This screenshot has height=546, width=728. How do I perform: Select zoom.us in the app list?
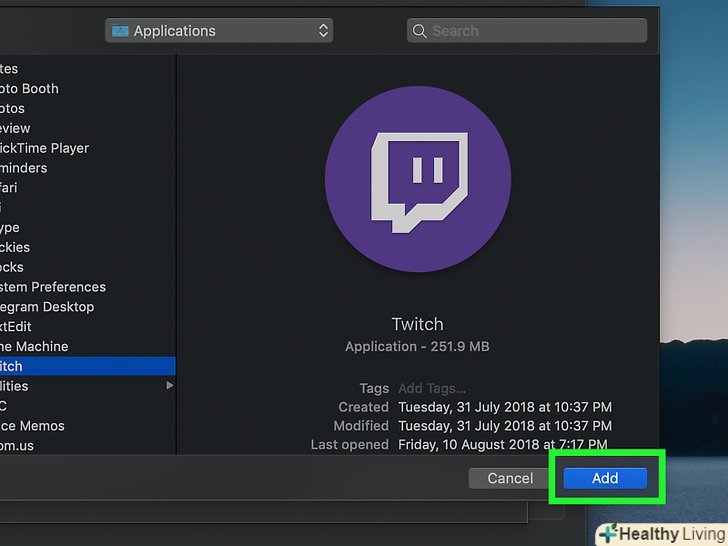click(x=88, y=446)
